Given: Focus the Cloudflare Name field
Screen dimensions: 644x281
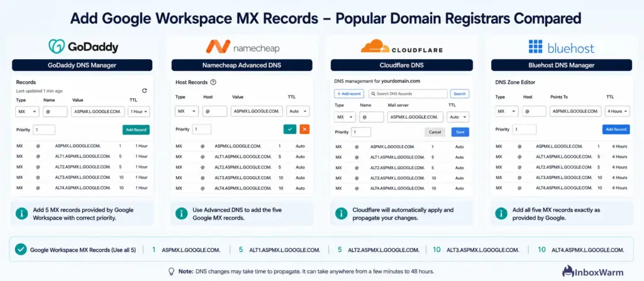Looking at the screenshot, I should [x=371, y=117].
